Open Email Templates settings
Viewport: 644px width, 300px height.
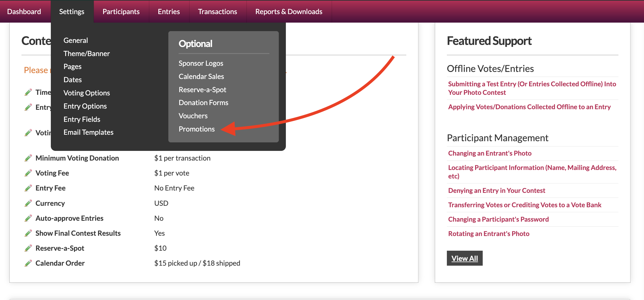88,132
